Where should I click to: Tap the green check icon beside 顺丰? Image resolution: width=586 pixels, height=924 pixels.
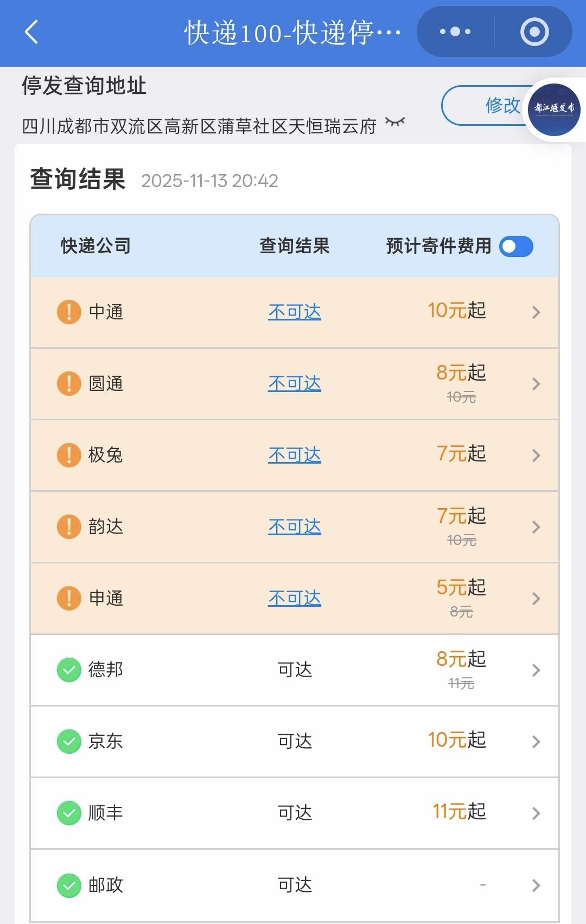[69, 813]
